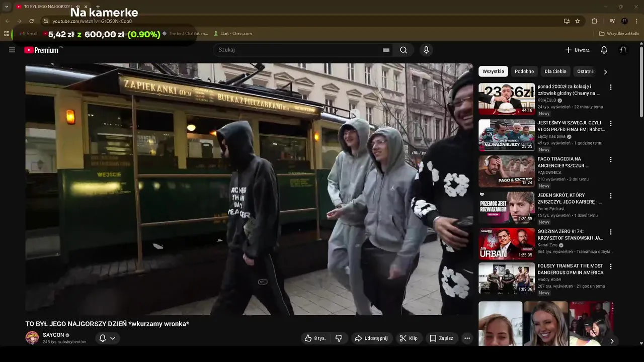Open the on-screen keyboard in search box
644x362 pixels.
pyautogui.click(x=386, y=50)
